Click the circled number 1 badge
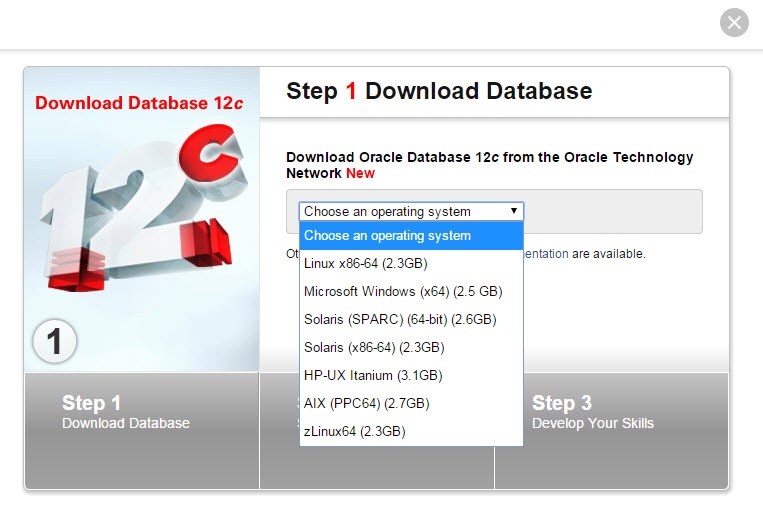Screen dimensions: 763x516 [x=54, y=341]
